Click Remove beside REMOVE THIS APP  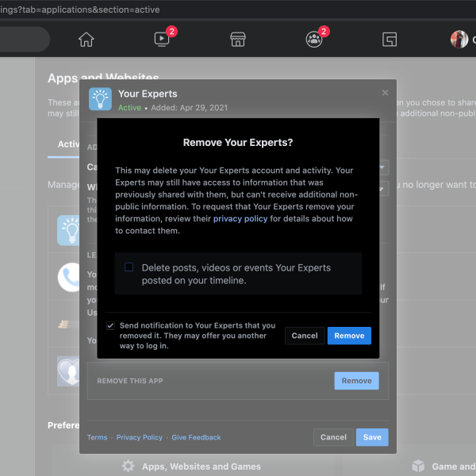click(356, 381)
